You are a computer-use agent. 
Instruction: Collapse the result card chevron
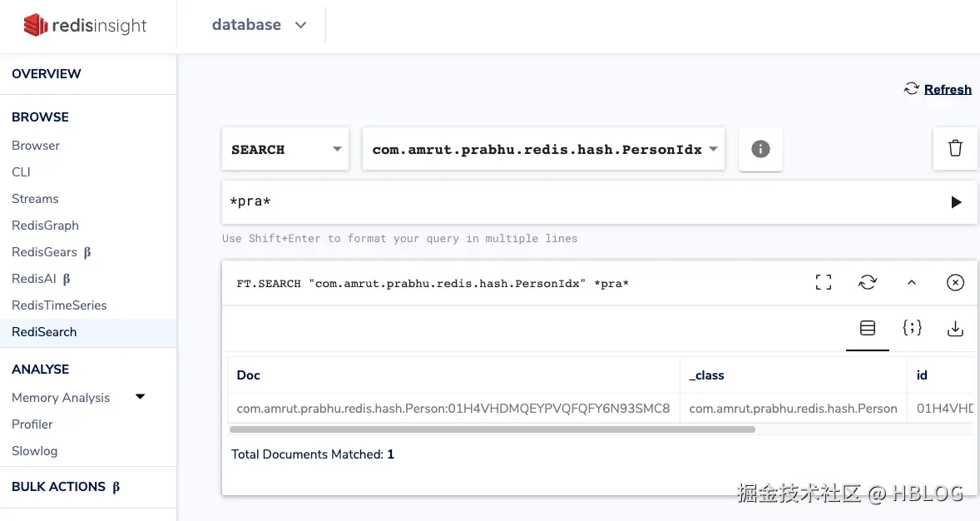pyautogui.click(x=911, y=283)
